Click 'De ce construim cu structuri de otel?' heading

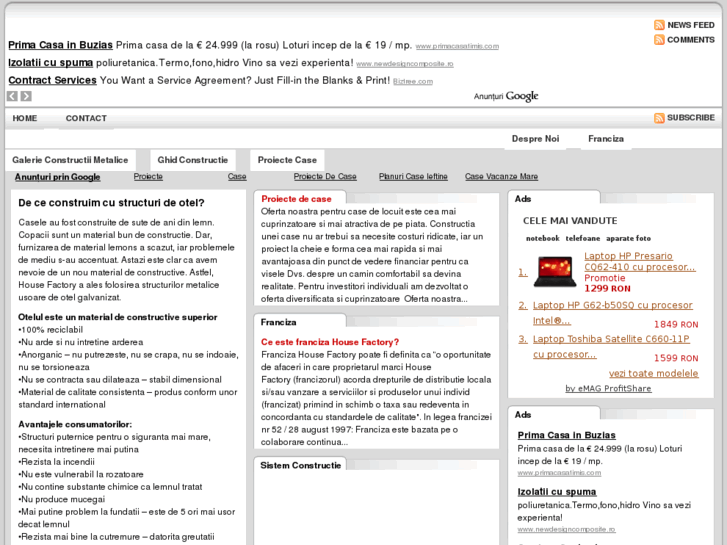pyautogui.click(x=111, y=203)
